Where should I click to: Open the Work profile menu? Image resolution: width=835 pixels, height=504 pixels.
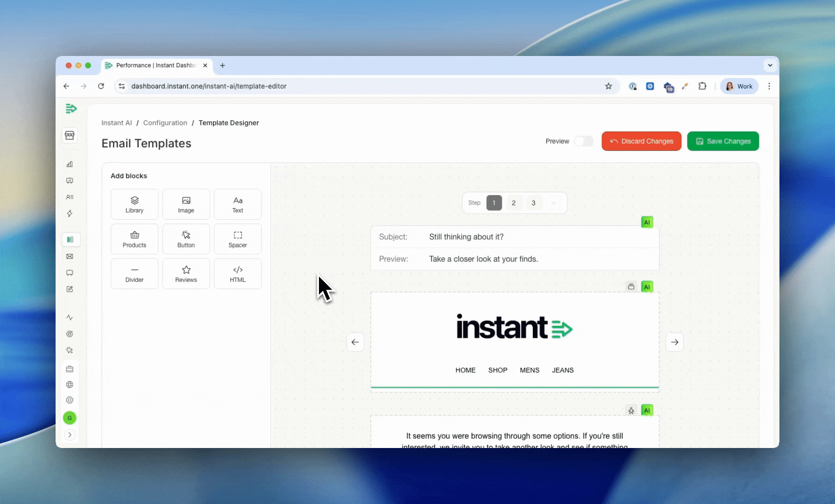pos(739,86)
